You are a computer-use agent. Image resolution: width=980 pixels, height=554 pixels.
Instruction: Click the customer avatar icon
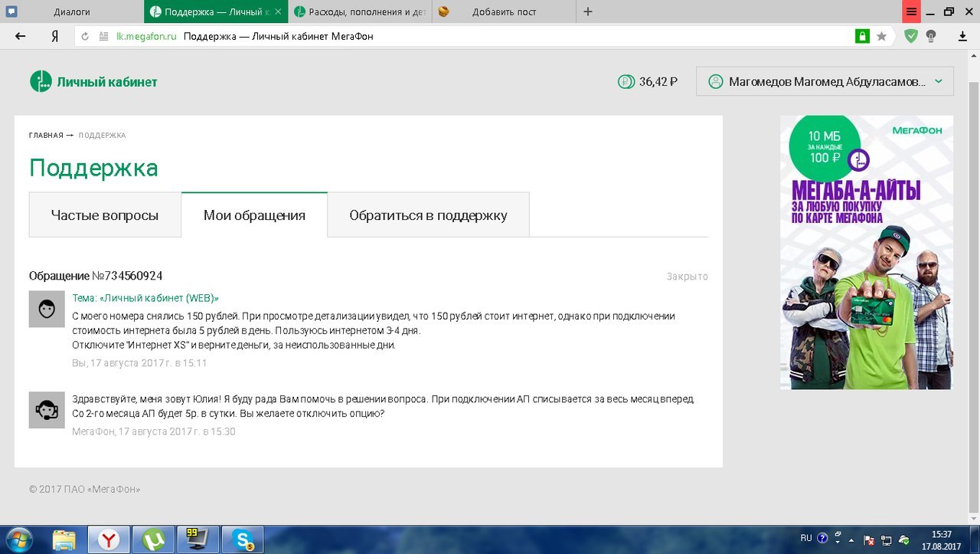pyautogui.click(x=47, y=309)
